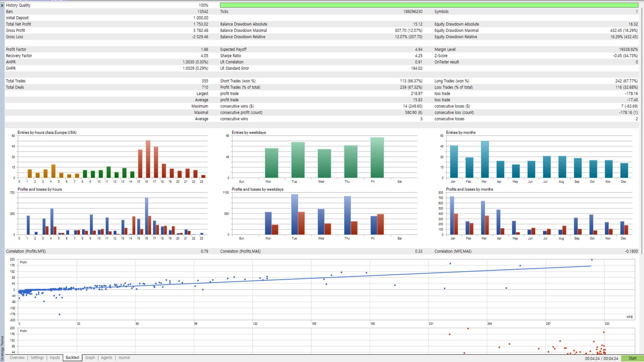The image size is (644, 362).
Task: Click the Entries by hours chart
Action: pos(112,157)
